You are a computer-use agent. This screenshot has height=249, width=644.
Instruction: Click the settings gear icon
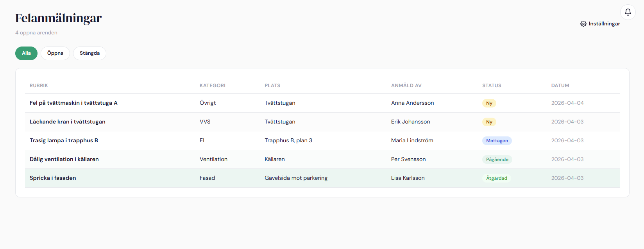coord(583,24)
